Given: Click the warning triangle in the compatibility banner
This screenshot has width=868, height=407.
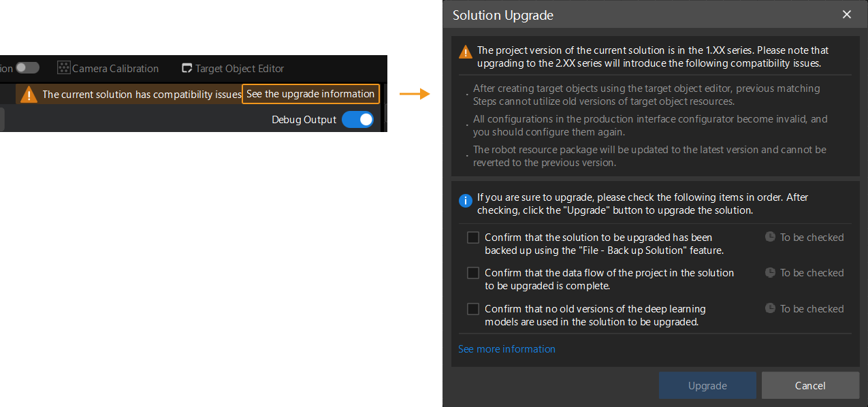Looking at the screenshot, I should [29, 94].
